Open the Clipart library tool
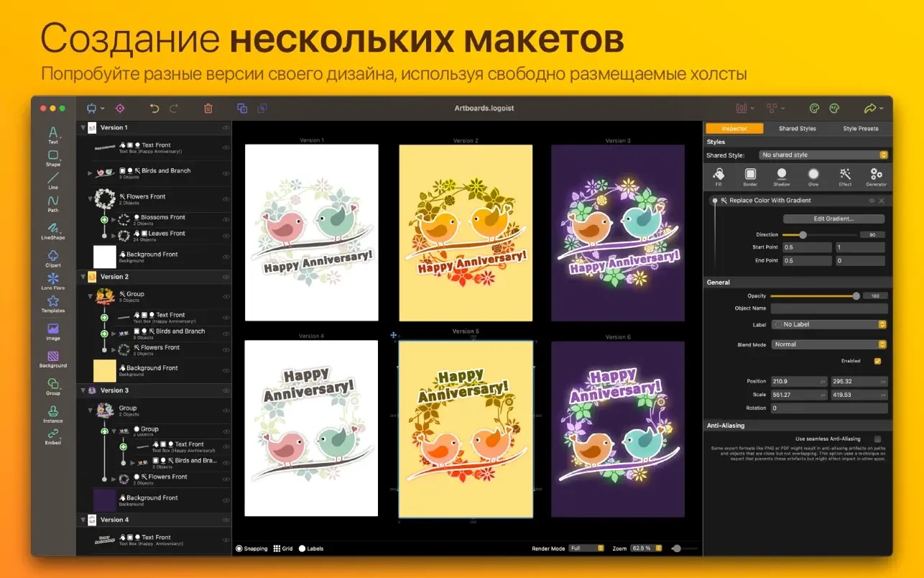Viewport: 924px width, 578px height. click(x=53, y=257)
